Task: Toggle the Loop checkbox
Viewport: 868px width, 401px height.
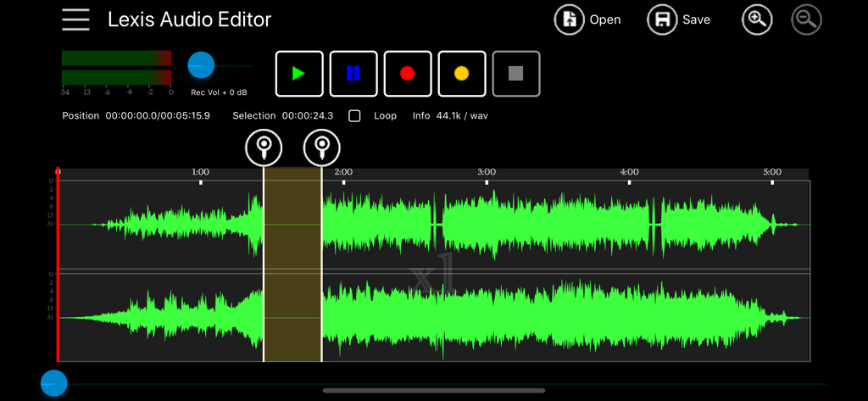Action: tap(354, 116)
